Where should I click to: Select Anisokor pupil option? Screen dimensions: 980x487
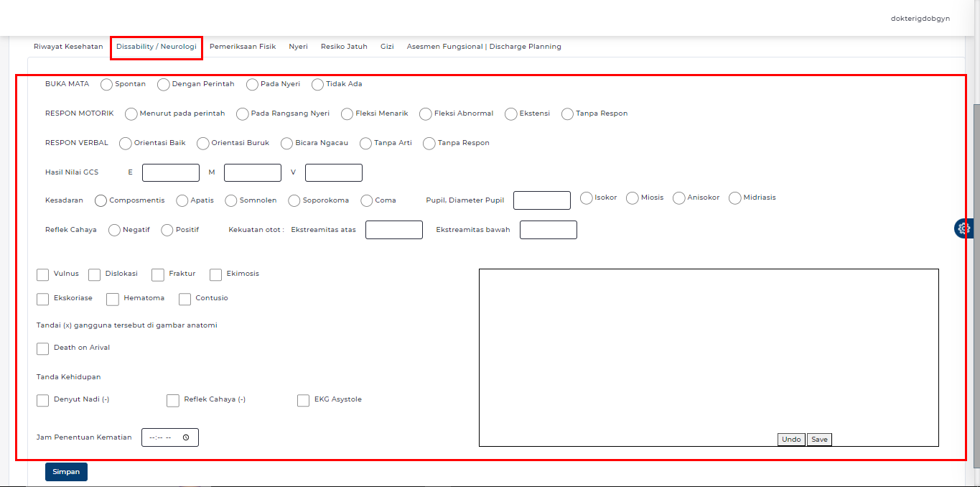(x=679, y=198)
